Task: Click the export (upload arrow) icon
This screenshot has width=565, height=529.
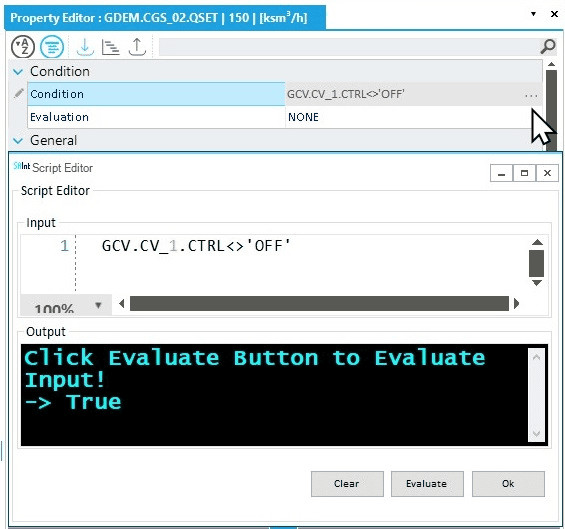Action: pos(137,47)
